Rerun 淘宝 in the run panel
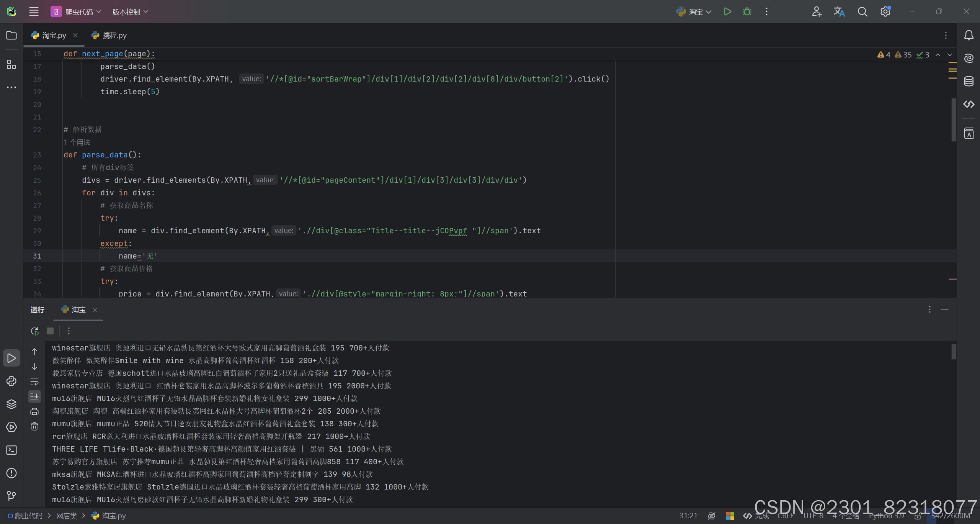Screen dimensions: 980x524 tap(35, 331)
